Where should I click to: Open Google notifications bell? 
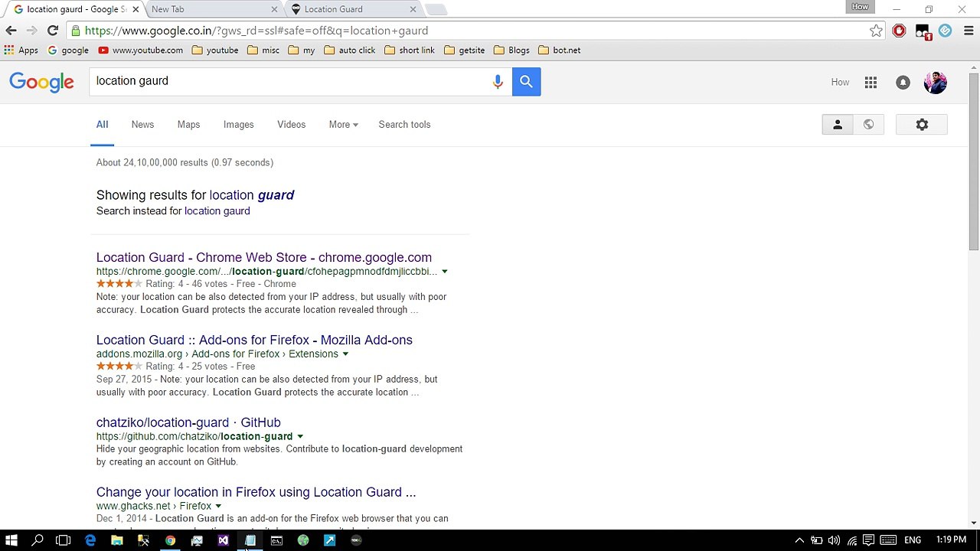[x=903, y=83]
